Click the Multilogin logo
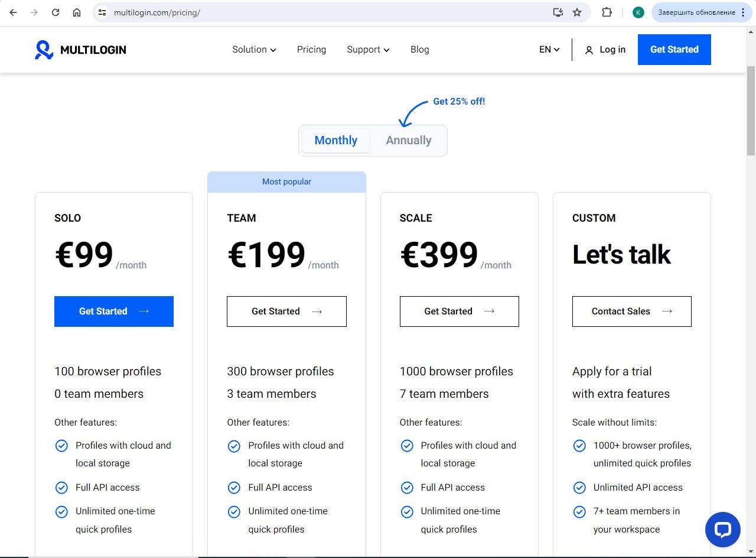 pyautogui.click(x=80, y=50)
